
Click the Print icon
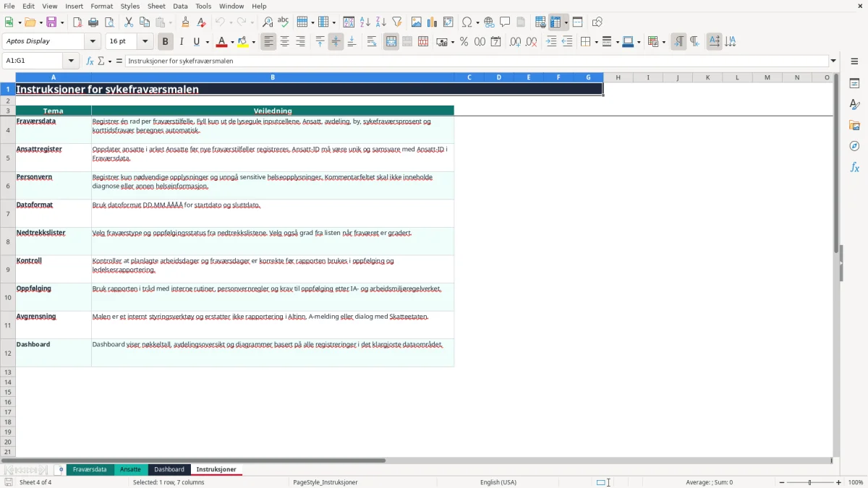93,22
